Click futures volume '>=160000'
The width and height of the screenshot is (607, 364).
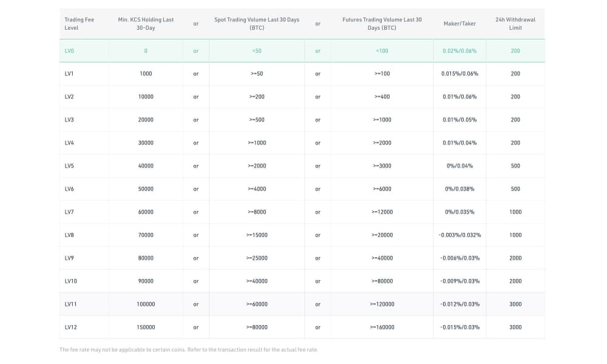[x=382, y=327]
